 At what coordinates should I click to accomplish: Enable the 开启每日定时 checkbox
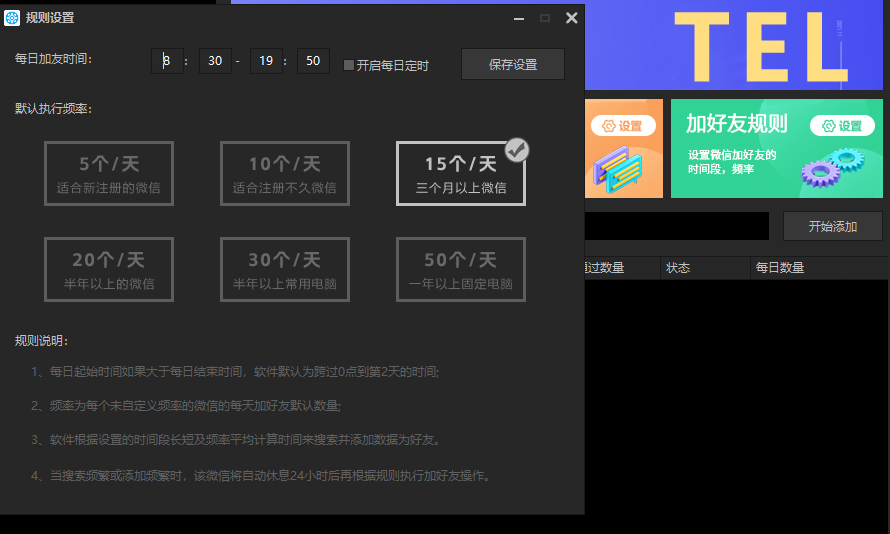pos(349,66)
